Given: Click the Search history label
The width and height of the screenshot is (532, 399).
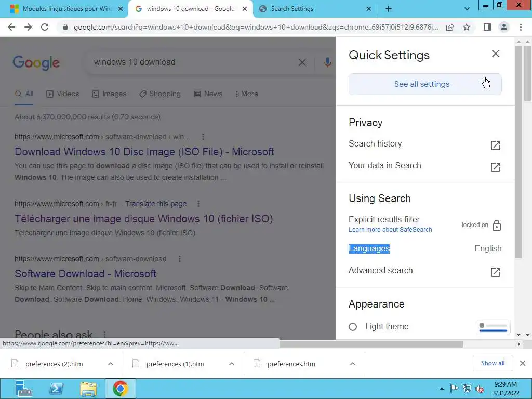Looking at the screenshot, I should 375,144.
